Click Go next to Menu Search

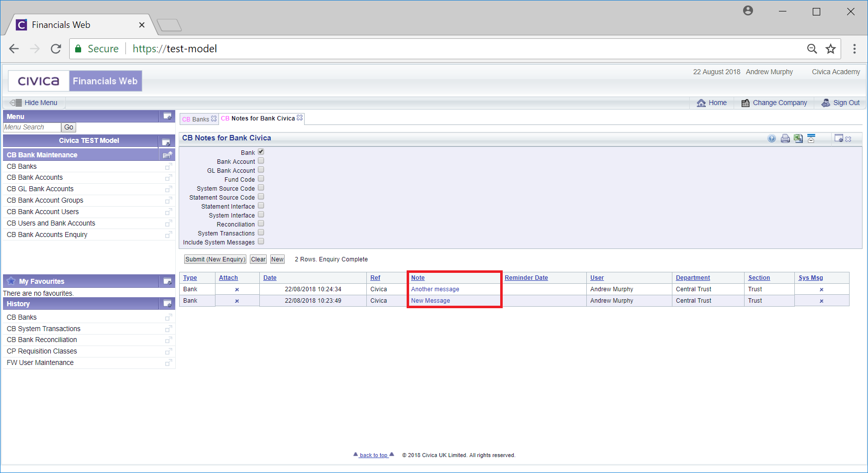pos(69,127)
